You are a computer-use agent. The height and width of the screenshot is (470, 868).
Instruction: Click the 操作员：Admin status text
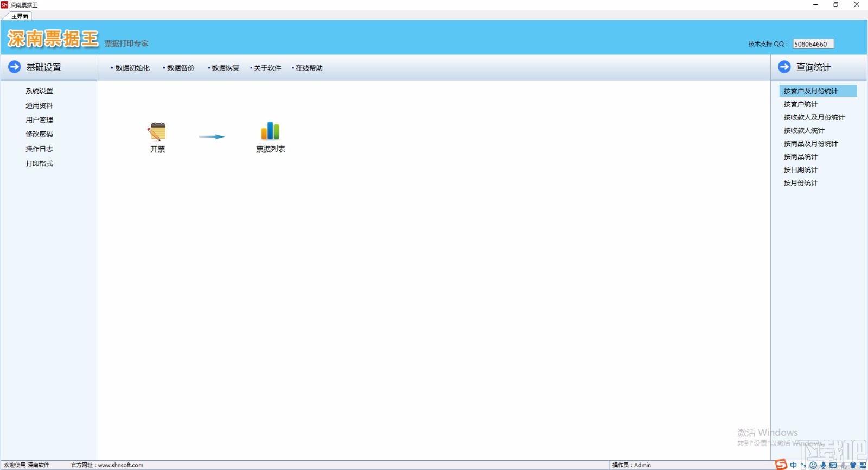coord(631,465)
